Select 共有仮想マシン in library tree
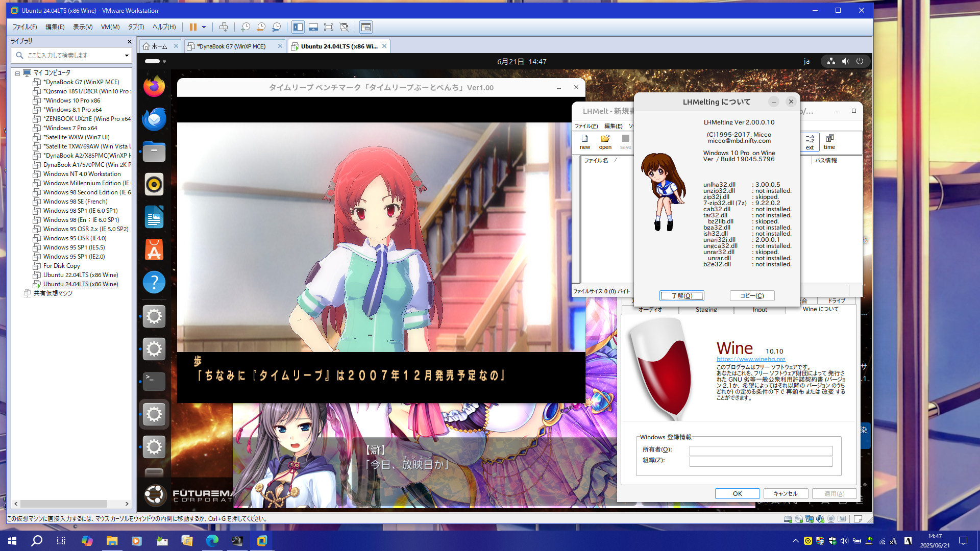Viewport: 980px width, 551px height. tap(53, 293)
